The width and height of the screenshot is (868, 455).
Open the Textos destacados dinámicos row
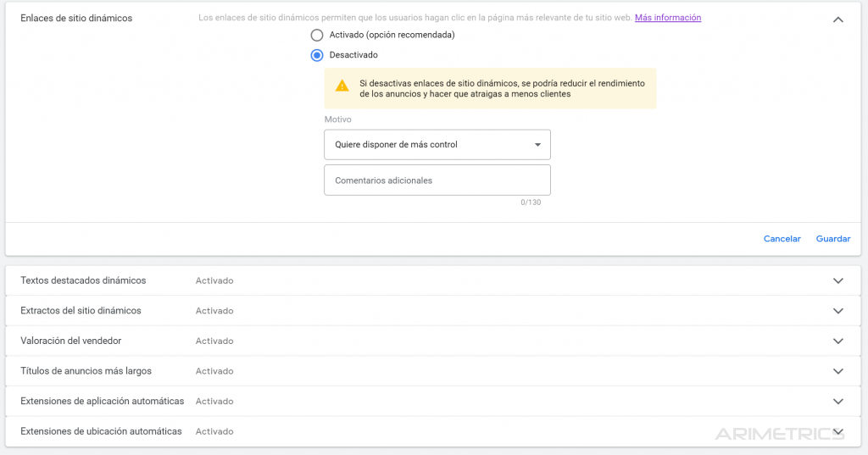coord(433,280)
